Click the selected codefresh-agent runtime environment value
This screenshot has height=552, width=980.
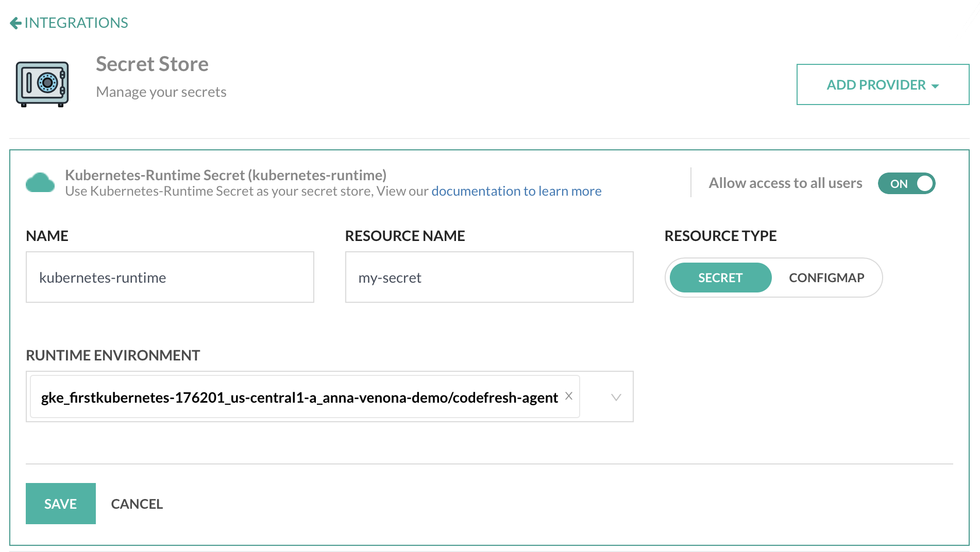coord(299,398)
